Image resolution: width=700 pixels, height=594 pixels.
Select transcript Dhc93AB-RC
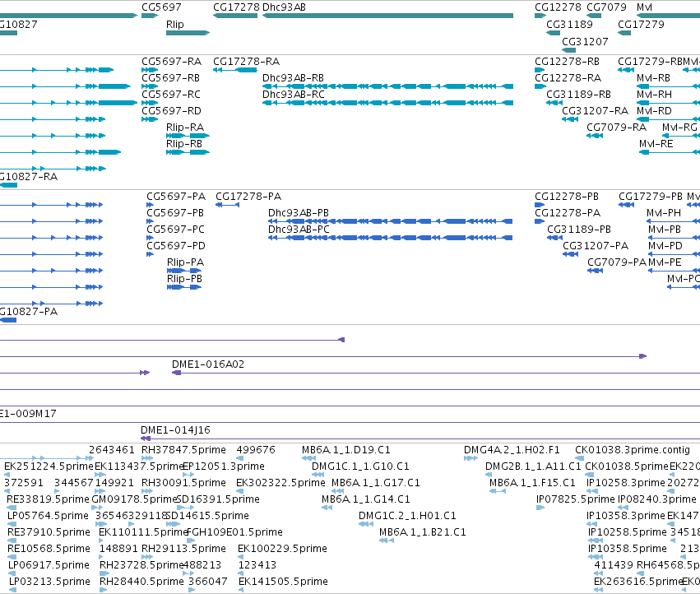coord(387,103)
